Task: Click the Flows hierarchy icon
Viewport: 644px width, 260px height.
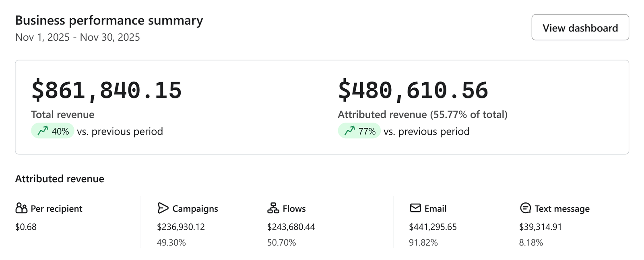Action: (273, 208)
